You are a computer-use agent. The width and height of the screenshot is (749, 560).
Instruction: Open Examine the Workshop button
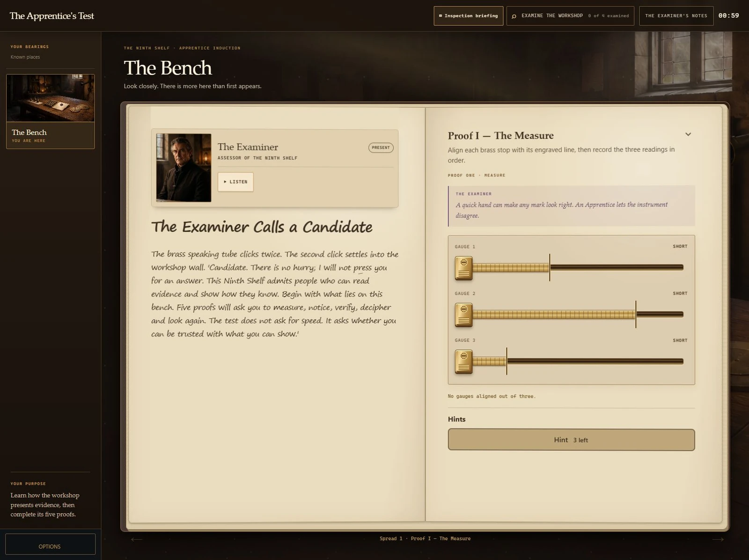570,16
